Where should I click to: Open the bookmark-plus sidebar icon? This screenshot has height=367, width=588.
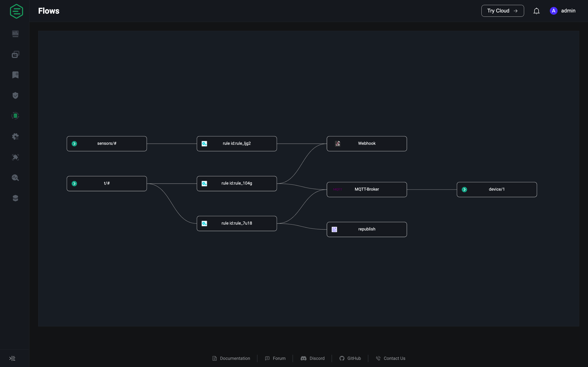pyautogui.click(x=15, y=75)
